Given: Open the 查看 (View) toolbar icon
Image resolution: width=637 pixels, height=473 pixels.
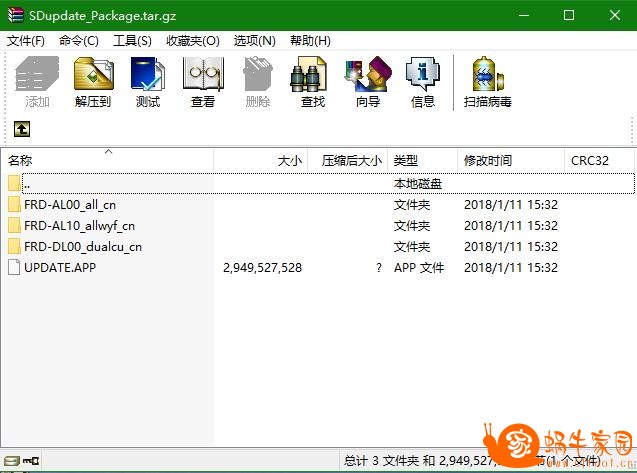Looking at the screenshot, I should coord(203,74).
